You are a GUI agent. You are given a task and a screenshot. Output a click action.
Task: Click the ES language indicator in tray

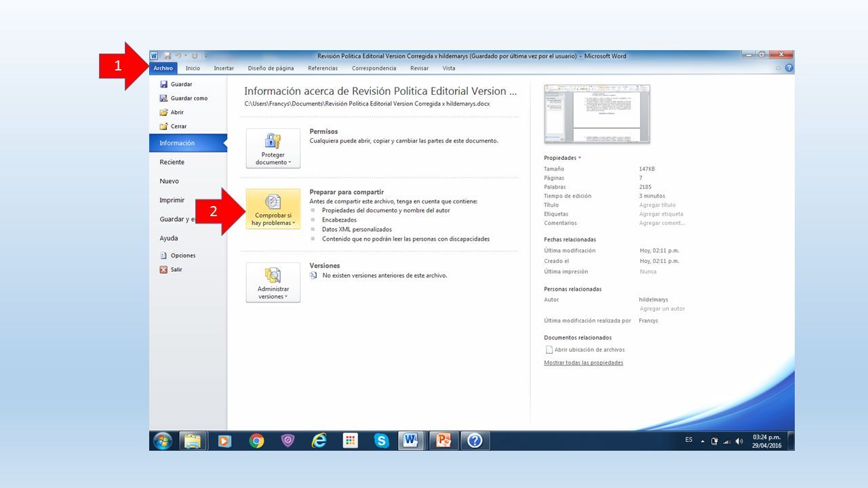[x=689, y=440]
